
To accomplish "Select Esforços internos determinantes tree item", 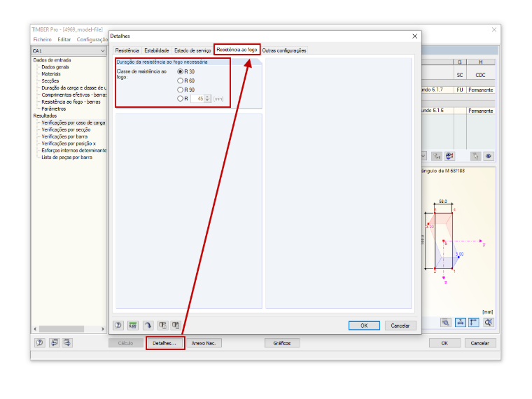I will 74,150.
